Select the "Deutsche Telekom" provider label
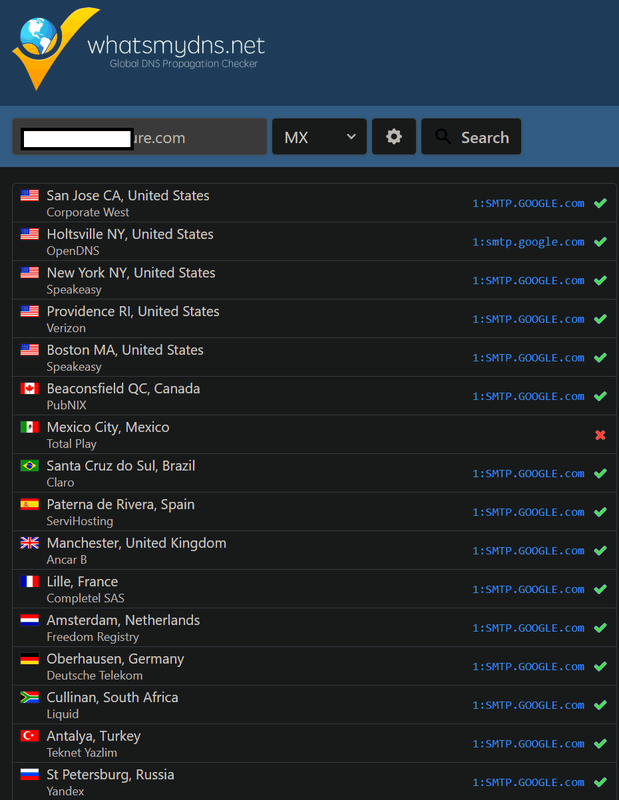This screenshot has height=800, width=619. pos(94,676)
